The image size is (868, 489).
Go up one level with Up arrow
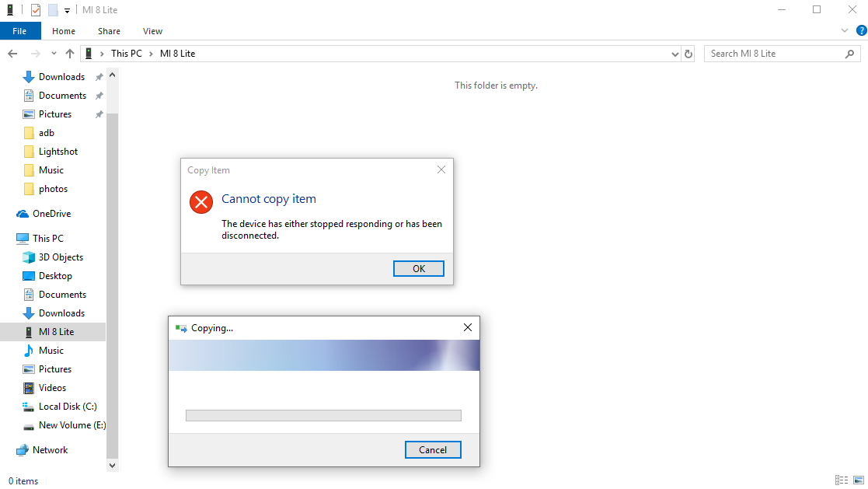pyautogui.click(x=70, y=54)
